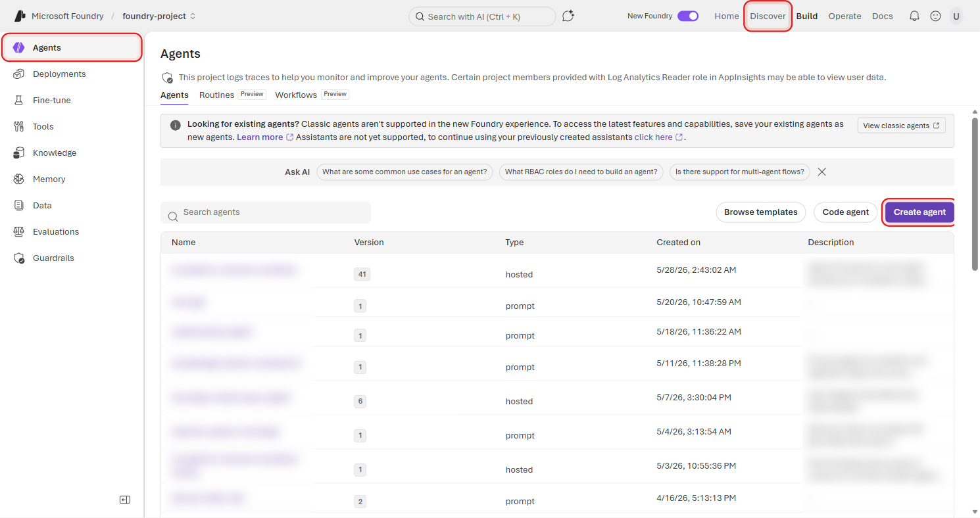
Task: Select the Build nav item
Action: (807, 16)
